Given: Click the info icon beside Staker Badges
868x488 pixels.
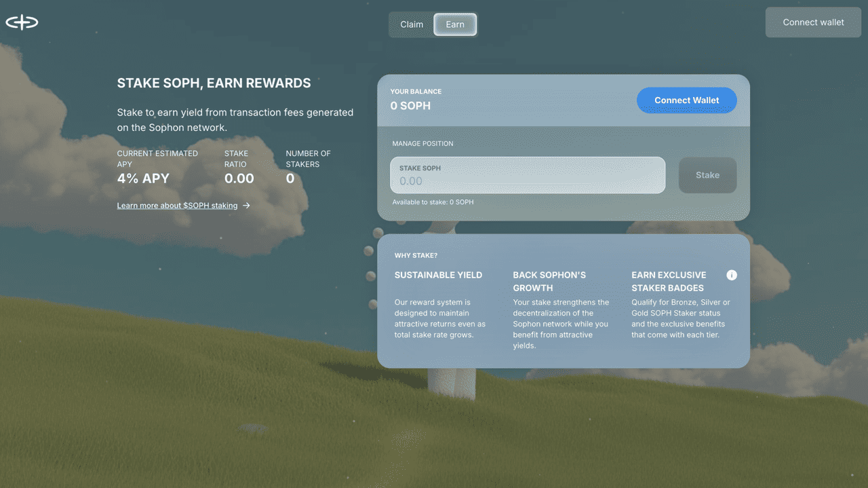Looking at the screenshot, I should click(x=731, y=275).
